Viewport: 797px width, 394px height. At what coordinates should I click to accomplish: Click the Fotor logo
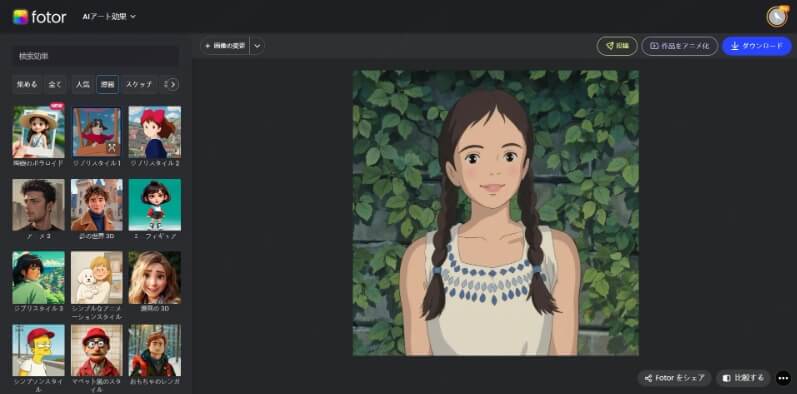pos(40,17)
